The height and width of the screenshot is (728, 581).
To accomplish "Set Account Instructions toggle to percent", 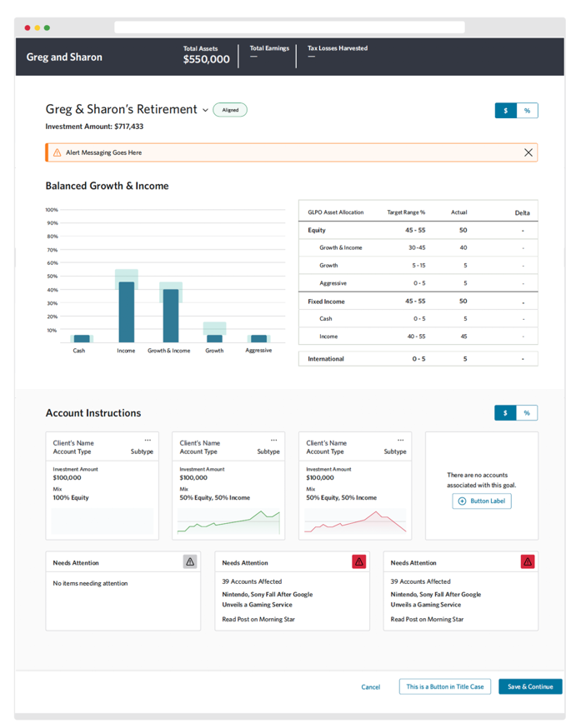I will tap(527, 413).
